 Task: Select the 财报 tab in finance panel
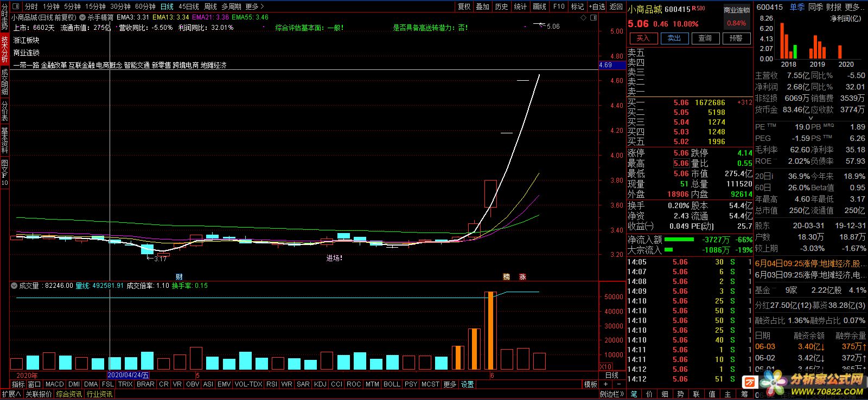pyautogui.click(x=834, y=7)
